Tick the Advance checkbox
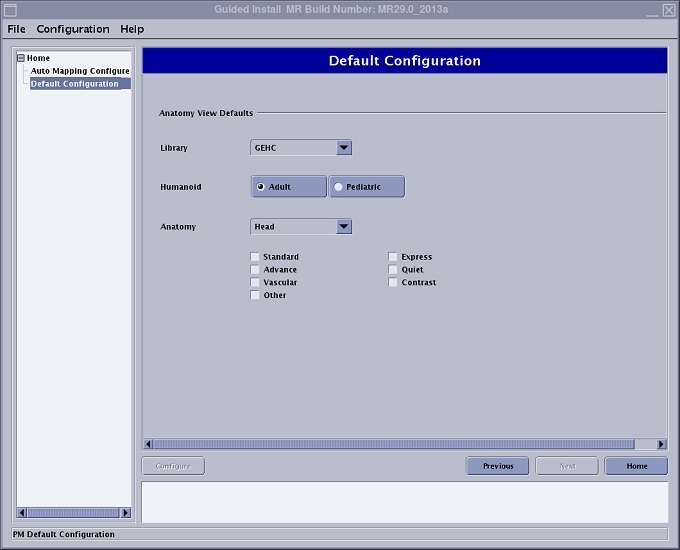Screen dimensions: 680x550 pyautogui.click(x=256, y=270)
